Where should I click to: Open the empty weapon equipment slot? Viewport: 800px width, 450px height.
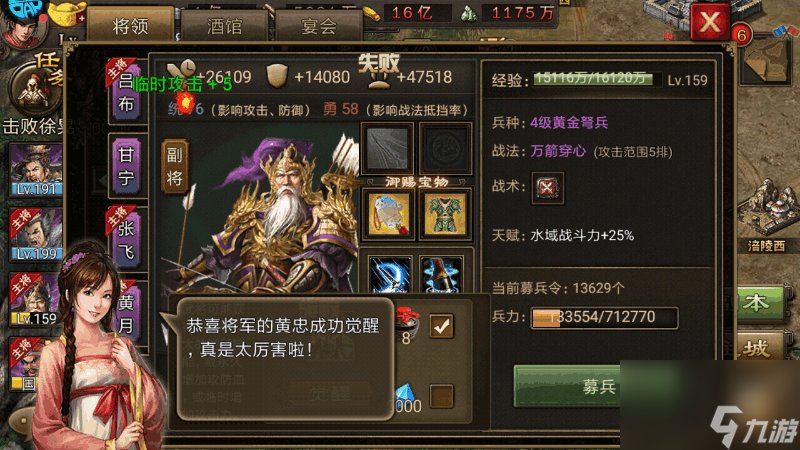pos(387,148)
